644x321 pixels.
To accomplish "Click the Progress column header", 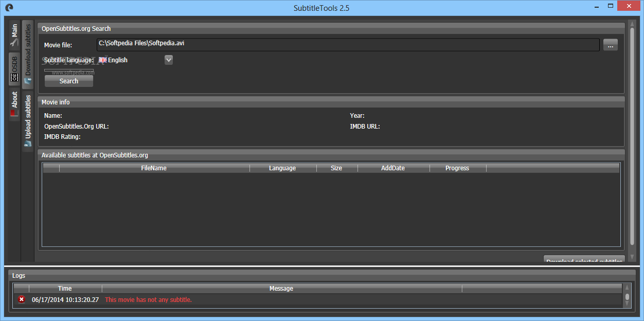I will [458, 168].
